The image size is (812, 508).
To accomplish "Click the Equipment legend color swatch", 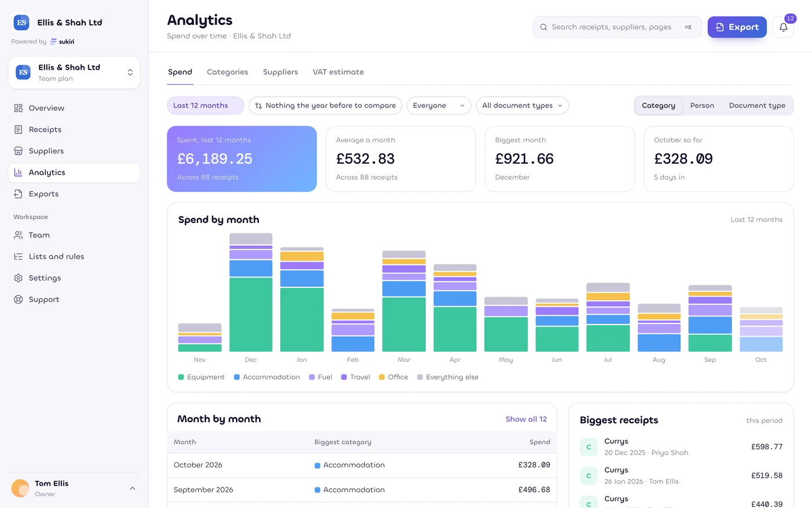I will pyautogui.click(x=181, y=377).
